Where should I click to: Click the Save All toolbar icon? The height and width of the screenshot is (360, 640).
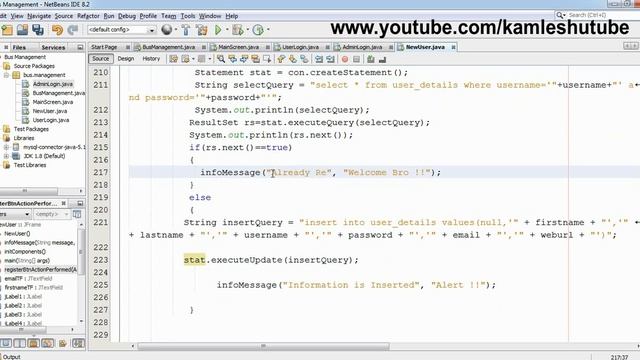[38, 29]
